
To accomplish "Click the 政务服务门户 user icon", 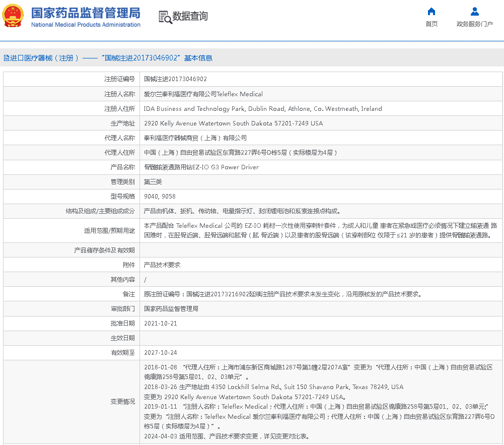I will click(474, 12).
